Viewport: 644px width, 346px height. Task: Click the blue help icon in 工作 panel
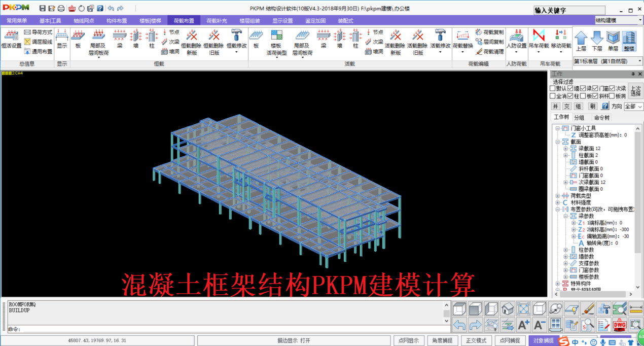605,106
